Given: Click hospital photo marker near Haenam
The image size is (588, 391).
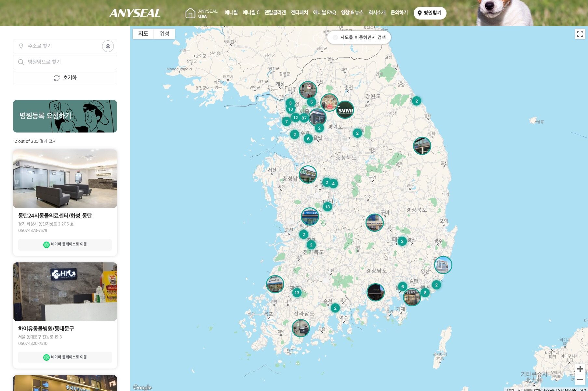Looking at the screenshot, I should point(301,328).
